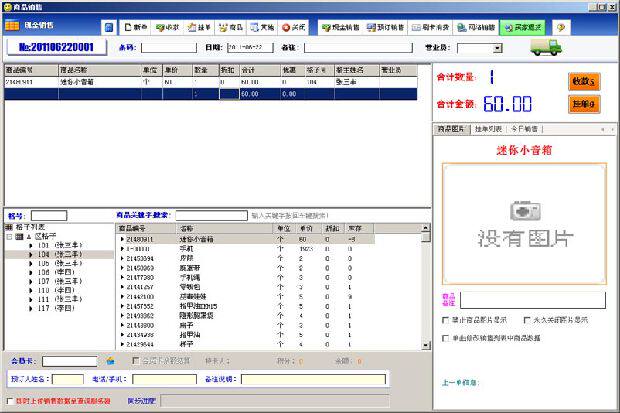
Task: Click the 商品备注 product remark field
Action: [533, 300]
